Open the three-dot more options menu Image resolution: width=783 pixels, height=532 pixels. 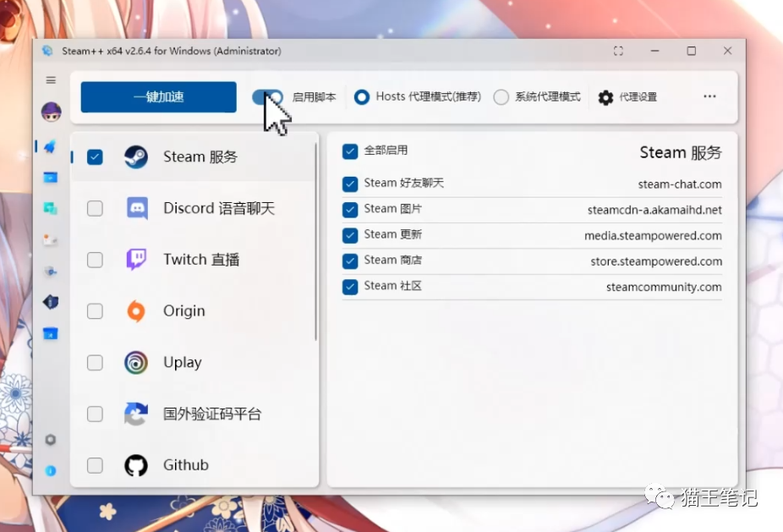[x=709, y=96]
